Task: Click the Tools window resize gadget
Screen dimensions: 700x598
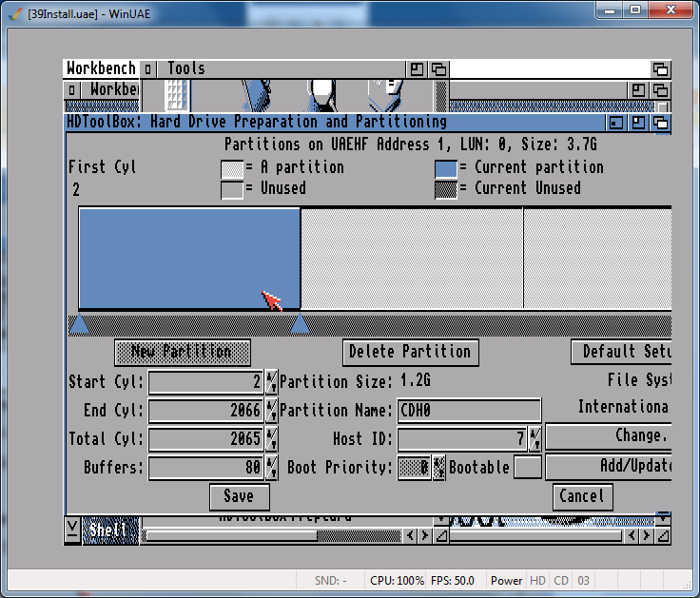Action: point(441,535)
